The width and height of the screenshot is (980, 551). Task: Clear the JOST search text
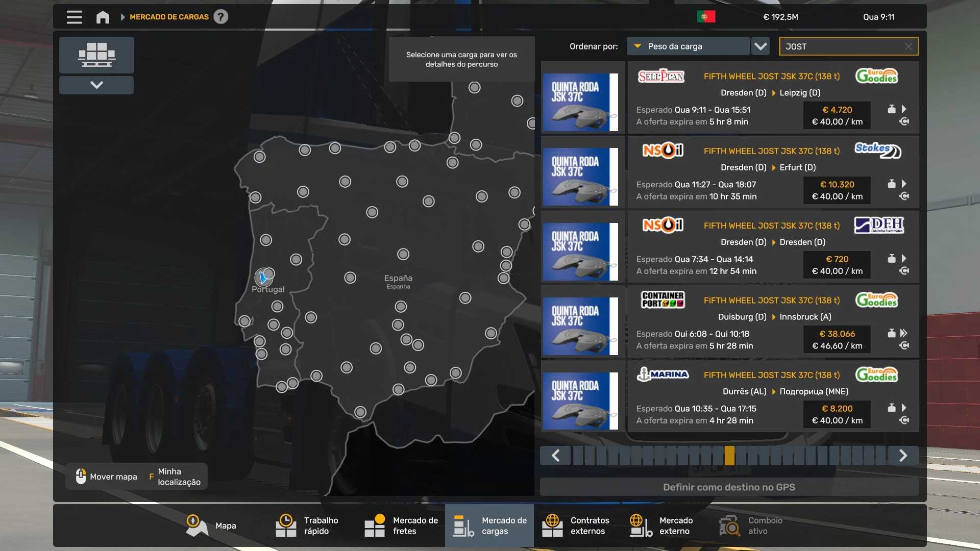908,46
